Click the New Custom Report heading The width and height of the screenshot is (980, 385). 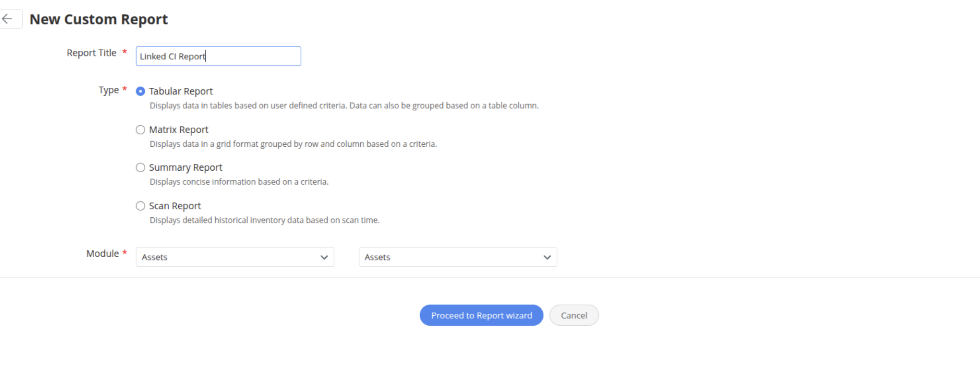pos(99,19)
